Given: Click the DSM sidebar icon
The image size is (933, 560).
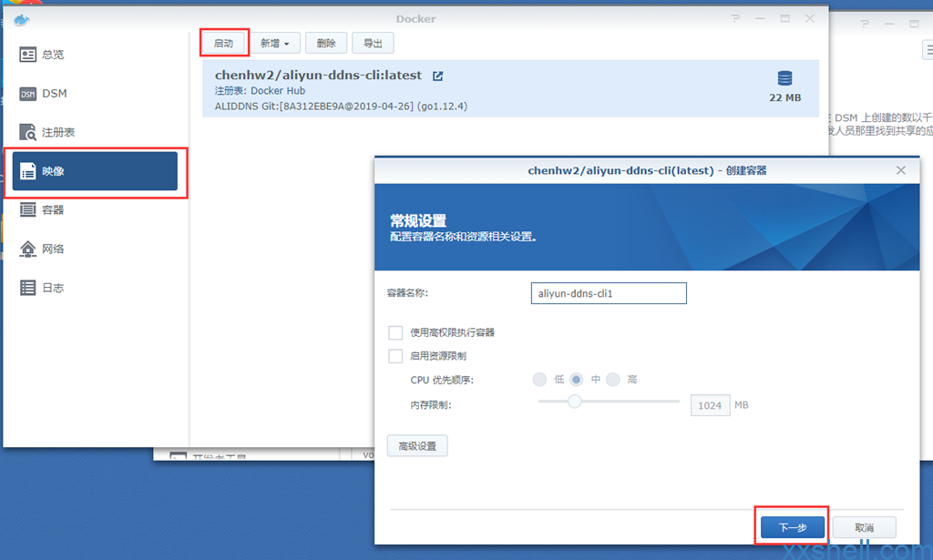Looking at the screenshot, I should coord(28,94).
